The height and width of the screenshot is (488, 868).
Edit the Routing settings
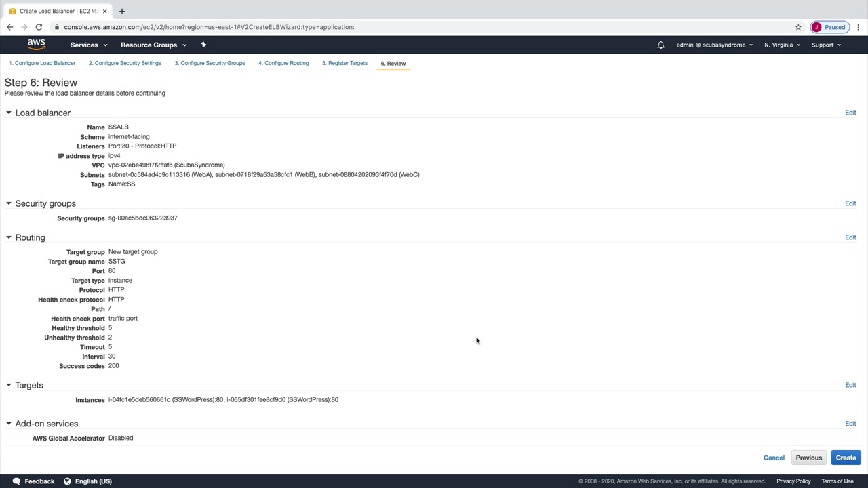pos(850,237)
